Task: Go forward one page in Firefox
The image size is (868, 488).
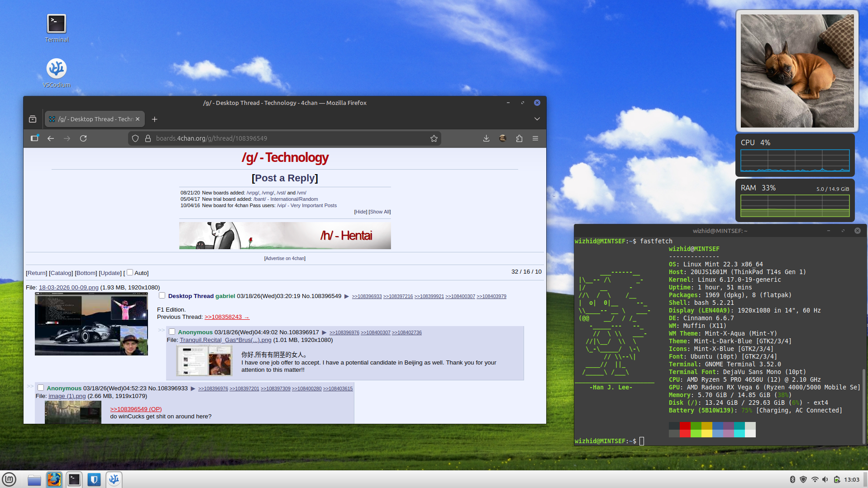Action: (x=67, y=138)
